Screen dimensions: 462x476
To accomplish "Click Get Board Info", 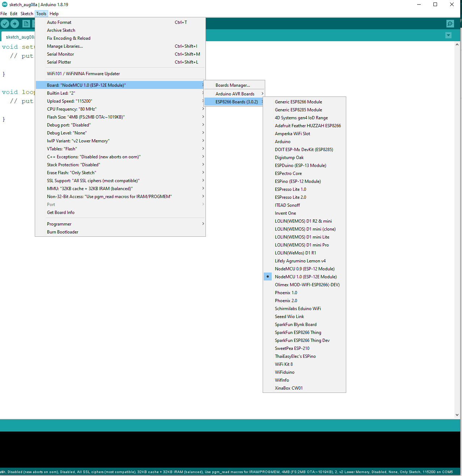I will tap(120, 213).
